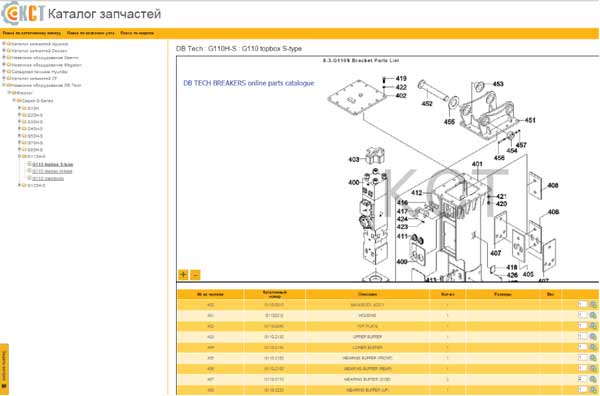Image resolution: width=600 pixels, height=396 pixels.
Task: Click part label 452 in diagram
Action: 427,103
